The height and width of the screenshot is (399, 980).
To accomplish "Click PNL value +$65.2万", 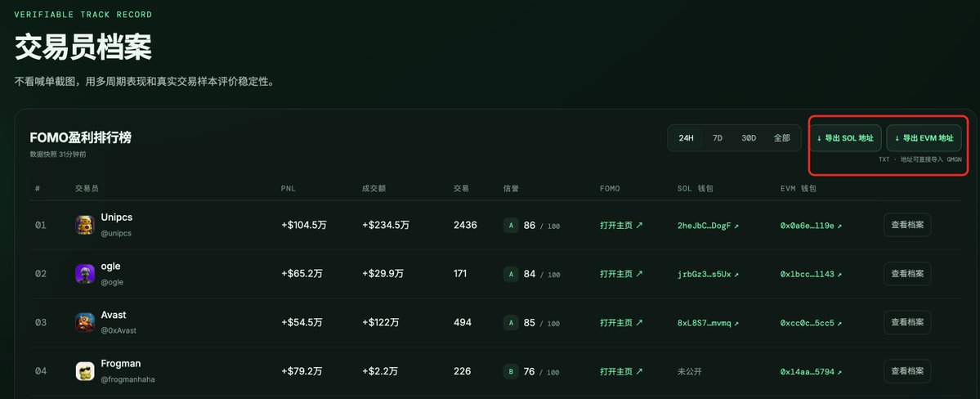I will [x=302, y=274].
